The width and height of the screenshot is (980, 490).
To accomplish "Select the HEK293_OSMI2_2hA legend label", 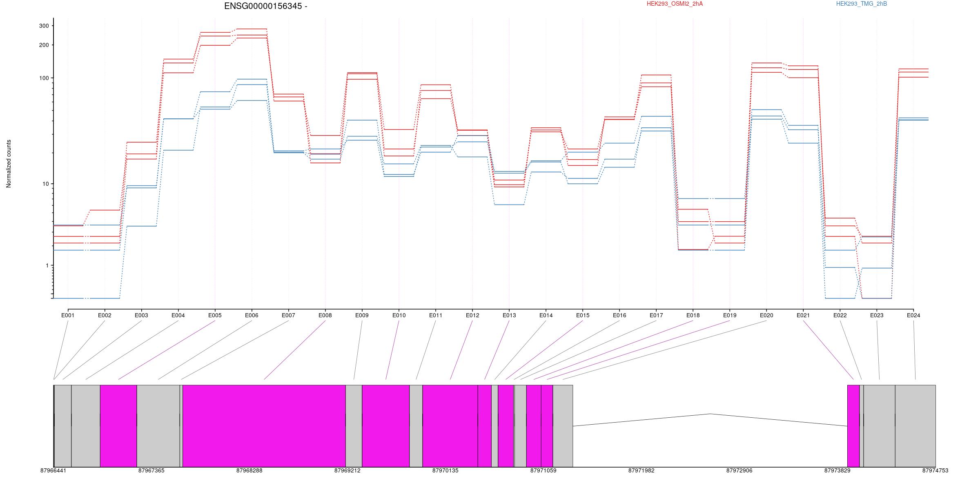I will click(675, 4).
